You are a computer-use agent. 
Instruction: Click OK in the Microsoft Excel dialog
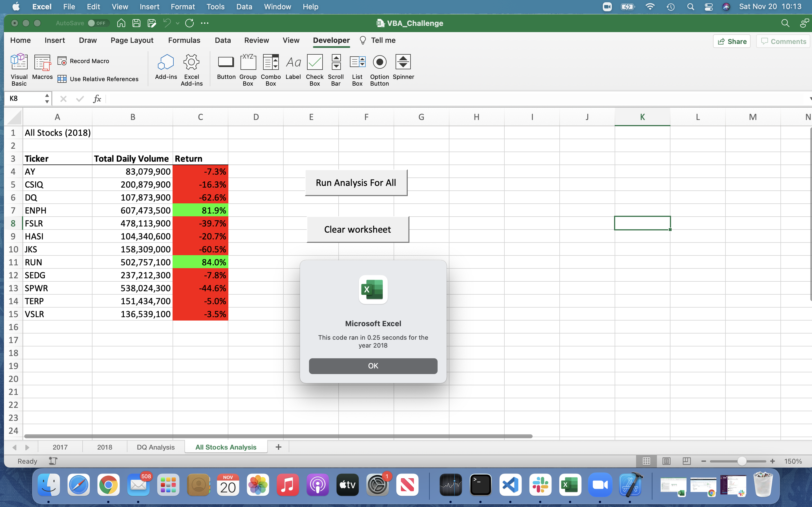[x=373, y=366]
